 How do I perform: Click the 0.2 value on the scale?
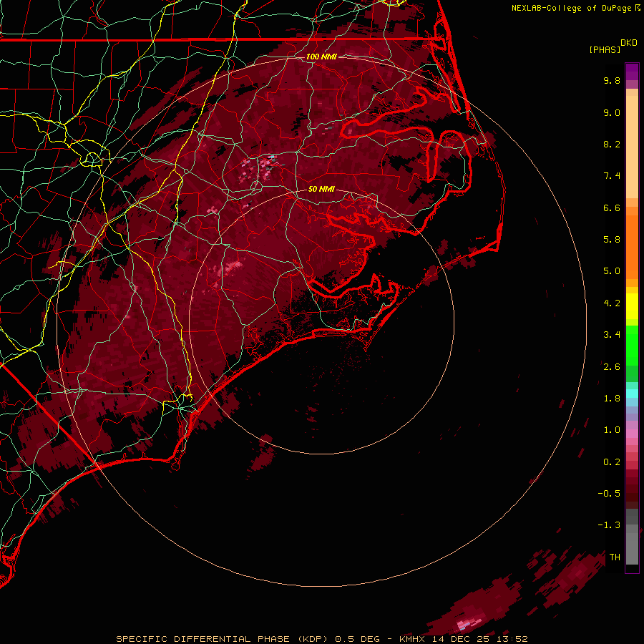tap(612, 462)
